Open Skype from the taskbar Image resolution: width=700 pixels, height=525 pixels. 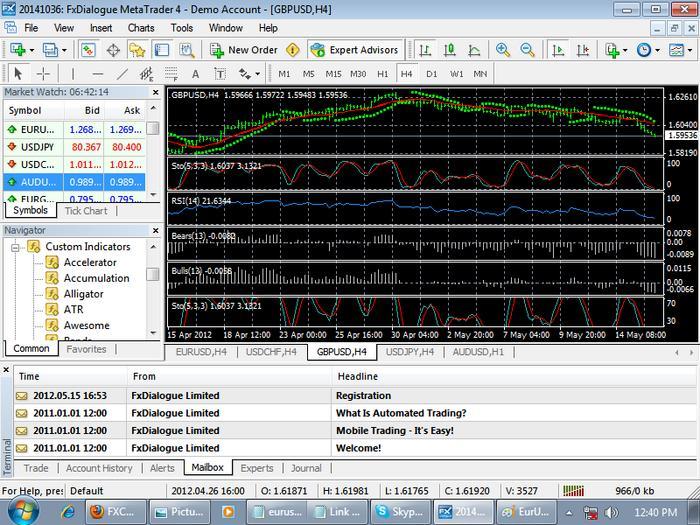coord(401,512)
